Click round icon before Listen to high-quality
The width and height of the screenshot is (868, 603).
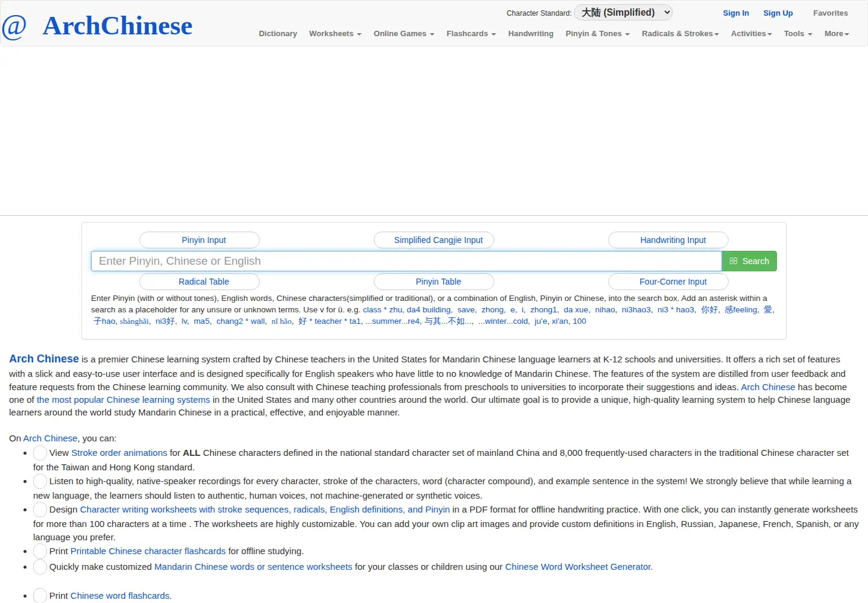click(40, 481)
